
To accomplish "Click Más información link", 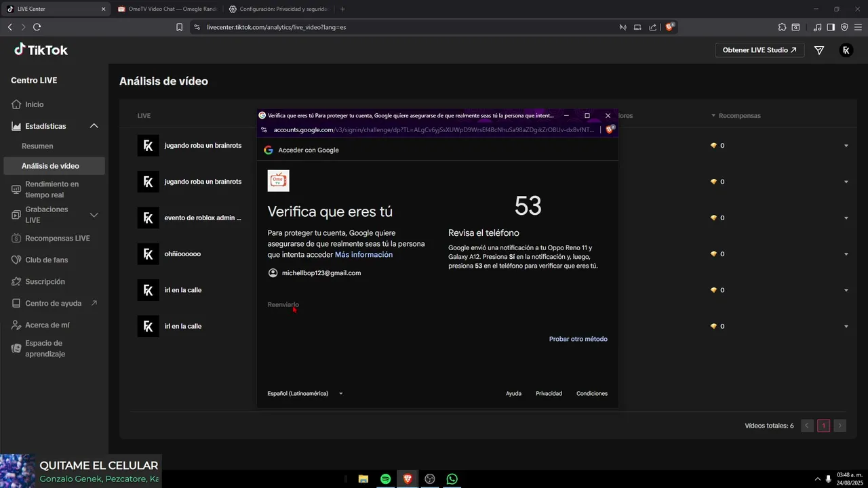I will point(363,255).
